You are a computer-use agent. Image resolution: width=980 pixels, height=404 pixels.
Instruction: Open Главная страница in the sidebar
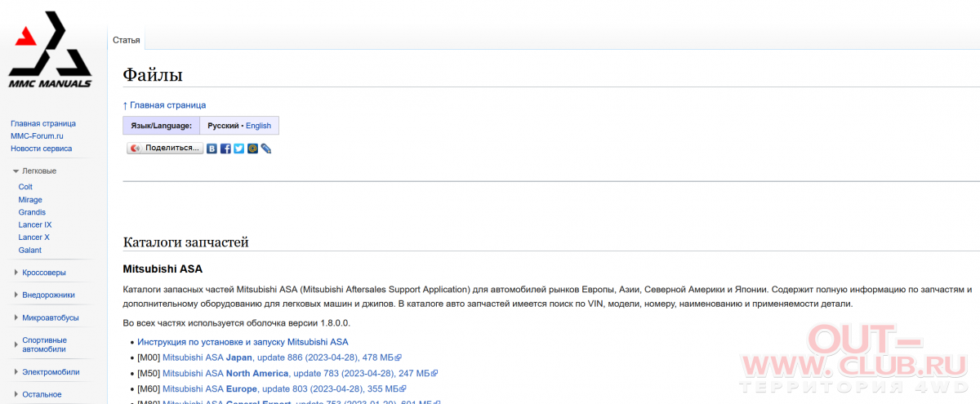tap(43, 123)
